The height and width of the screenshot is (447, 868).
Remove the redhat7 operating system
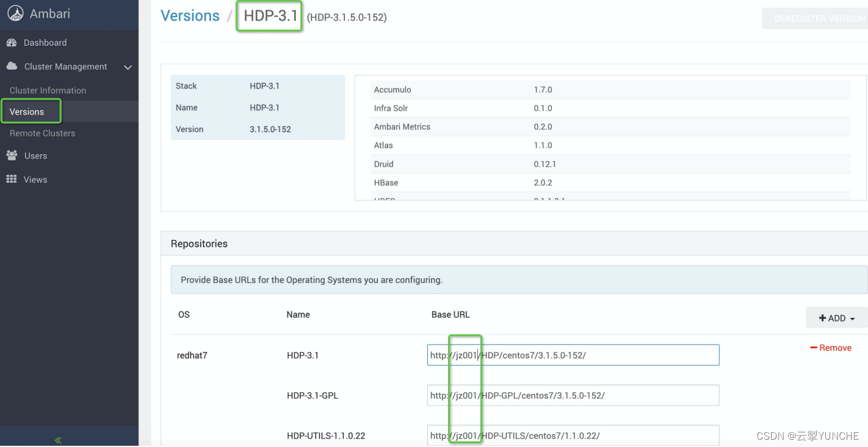[831, 348]
